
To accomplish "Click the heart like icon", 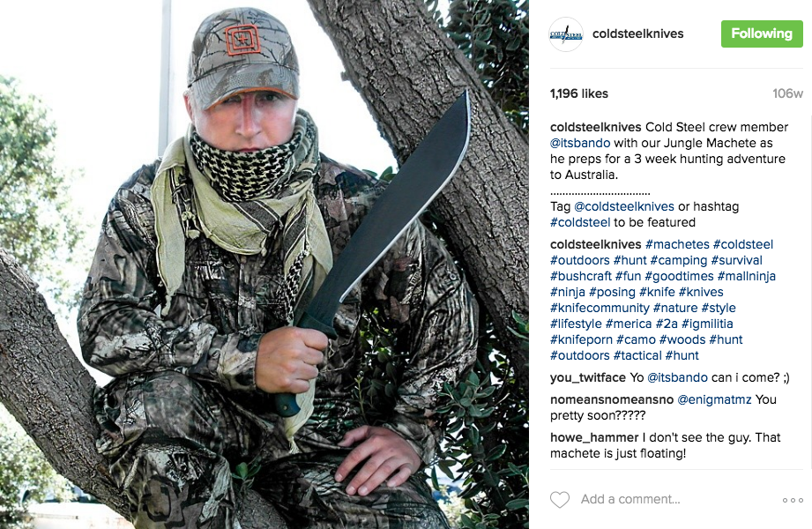I will (x=559, y=500).
